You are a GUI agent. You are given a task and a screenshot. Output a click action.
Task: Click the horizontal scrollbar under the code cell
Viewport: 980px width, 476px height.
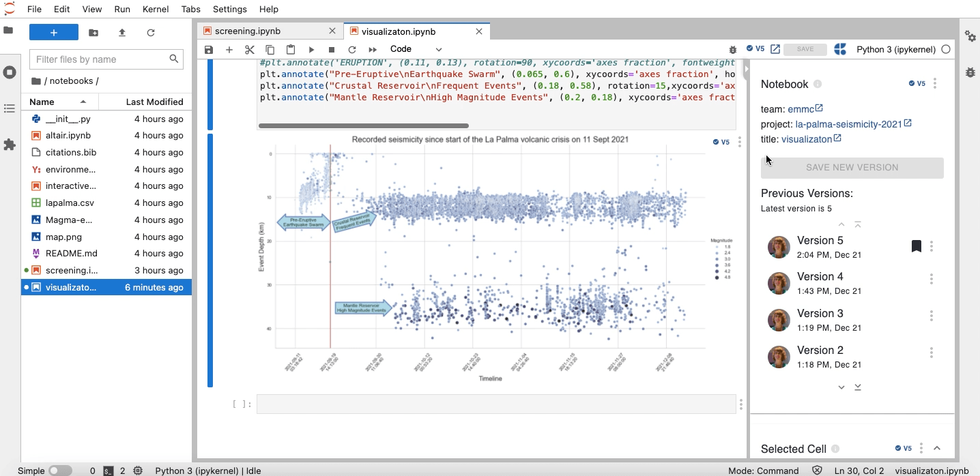click(364, 125)
